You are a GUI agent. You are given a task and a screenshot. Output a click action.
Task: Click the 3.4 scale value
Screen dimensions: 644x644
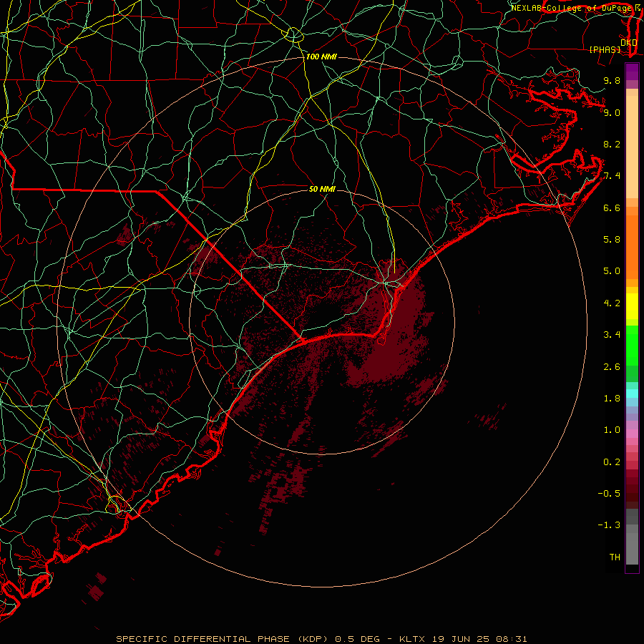[612, 335]
